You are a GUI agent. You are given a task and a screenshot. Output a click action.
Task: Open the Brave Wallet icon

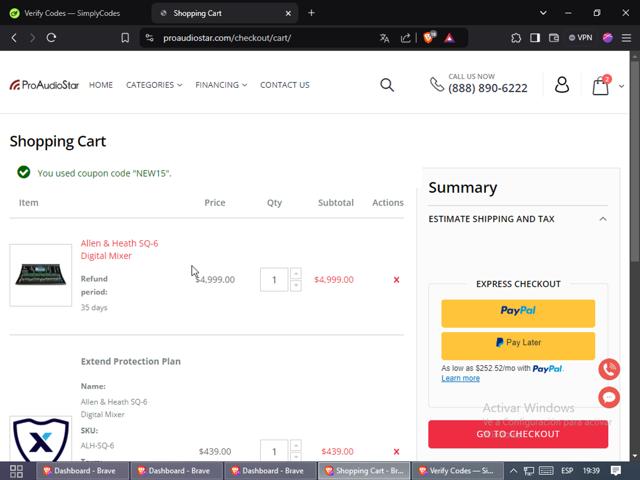click(x=553, y=38)
